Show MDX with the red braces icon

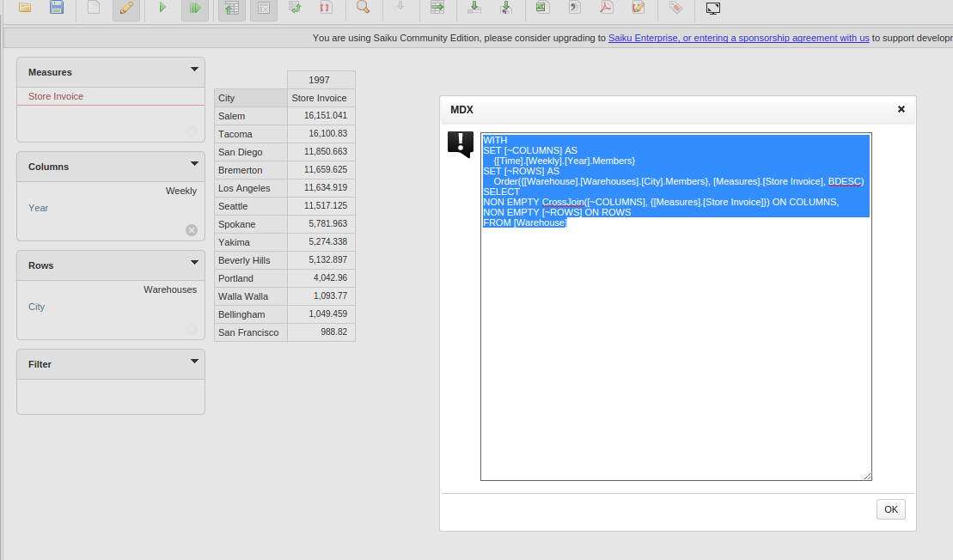[x=327, y=7]
